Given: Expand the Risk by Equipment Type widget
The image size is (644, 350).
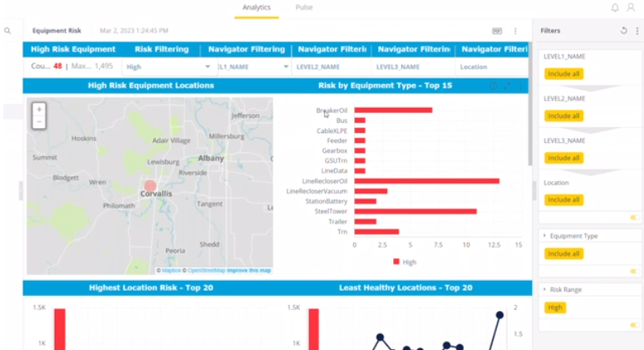Looking at the screenshot, I should pyautogui.click(x=507, y=86).
